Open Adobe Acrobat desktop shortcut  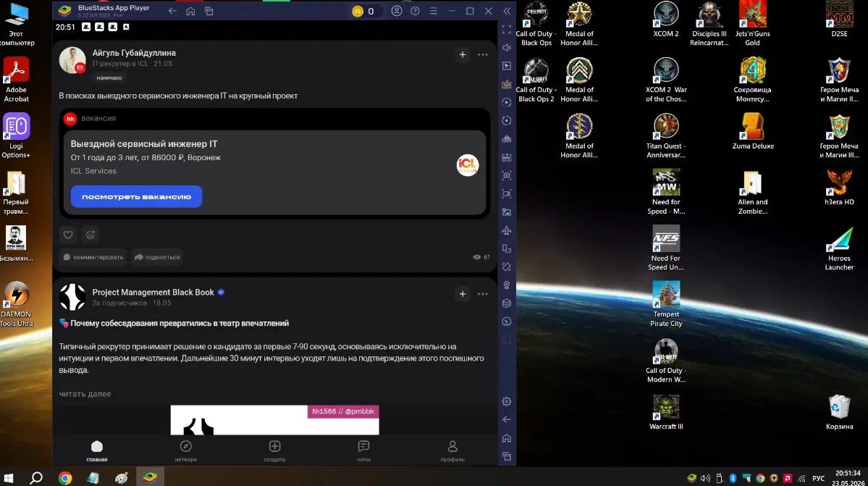click(16, 80)
